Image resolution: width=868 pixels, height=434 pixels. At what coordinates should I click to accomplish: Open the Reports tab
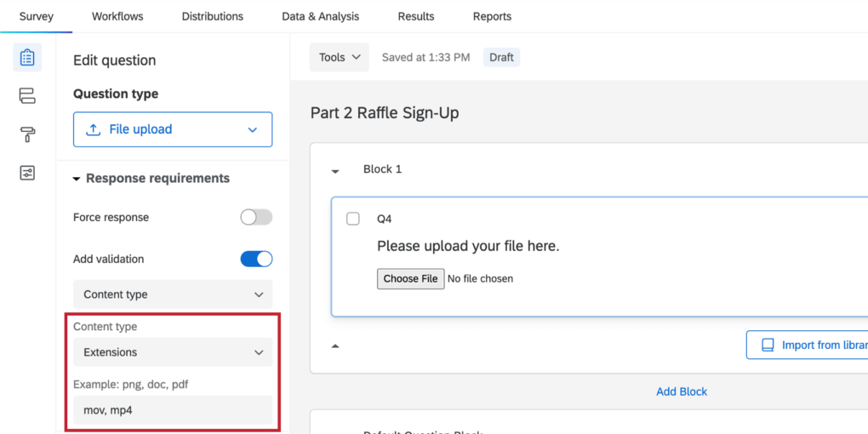[492, 16]
